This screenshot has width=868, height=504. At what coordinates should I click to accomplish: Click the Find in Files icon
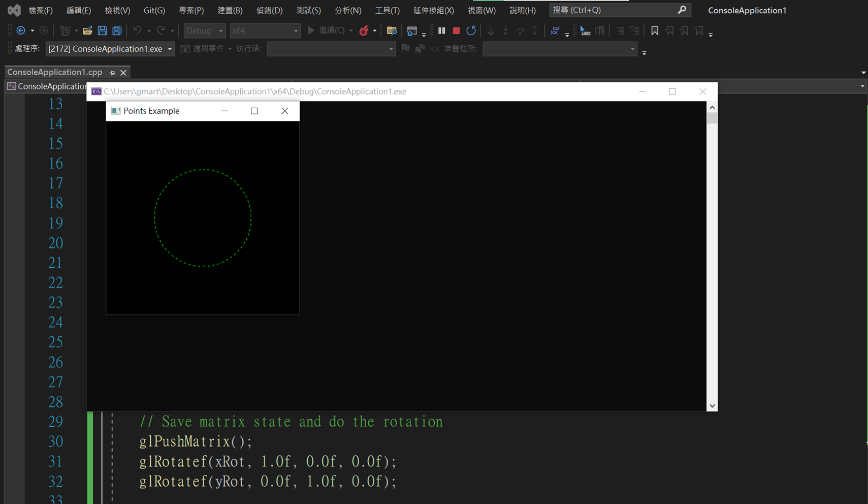[x=392, y=31]
